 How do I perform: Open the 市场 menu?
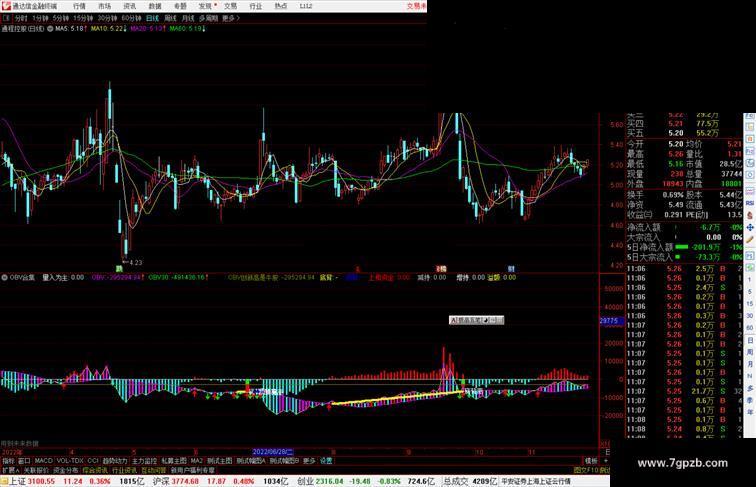point(104,6)
